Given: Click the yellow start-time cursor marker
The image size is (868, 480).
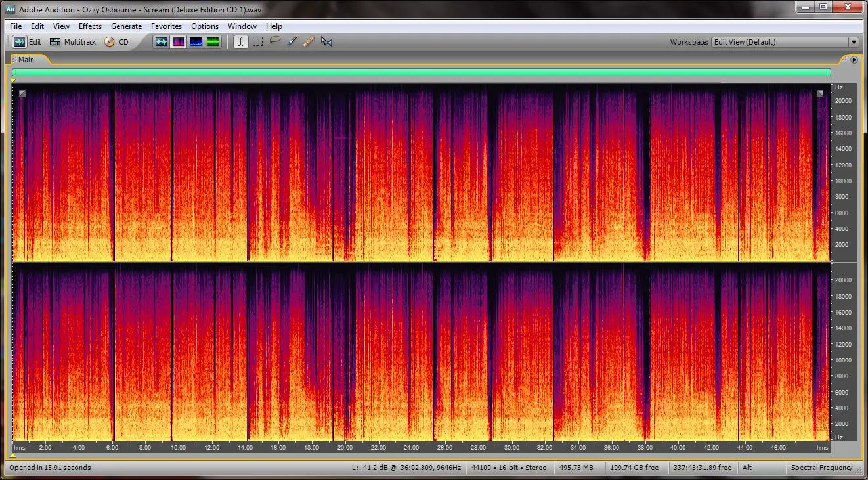Looking at the screenshot, I should 12,80.
